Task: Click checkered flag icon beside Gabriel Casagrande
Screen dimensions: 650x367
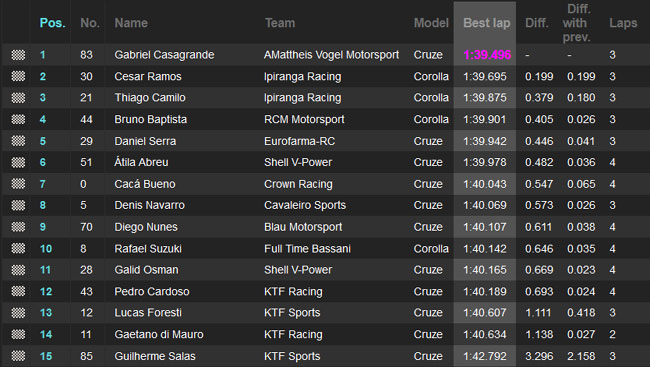Action: (18, 55)
